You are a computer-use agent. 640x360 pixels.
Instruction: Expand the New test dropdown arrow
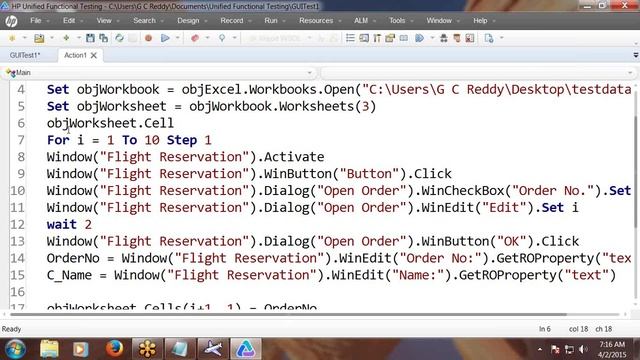click(24, 38)
